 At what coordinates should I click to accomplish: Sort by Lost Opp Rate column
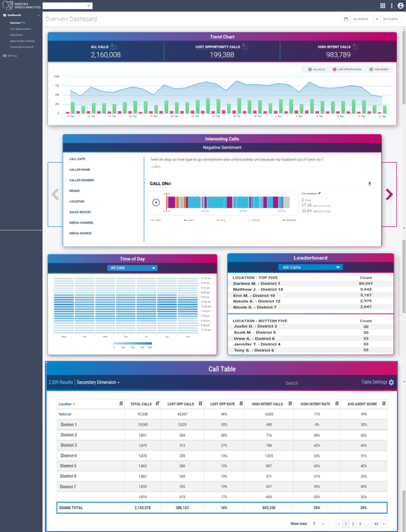(x=241, y=403)
